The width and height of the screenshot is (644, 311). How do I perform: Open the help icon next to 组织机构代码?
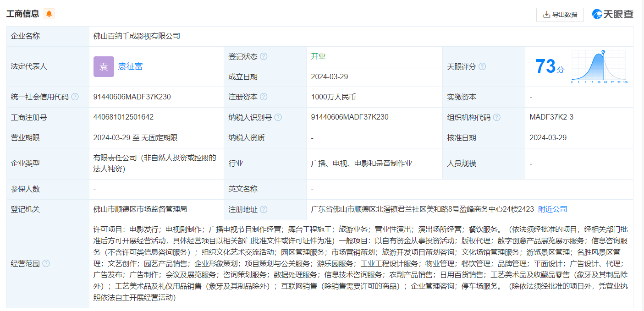(x=496, y=118)
